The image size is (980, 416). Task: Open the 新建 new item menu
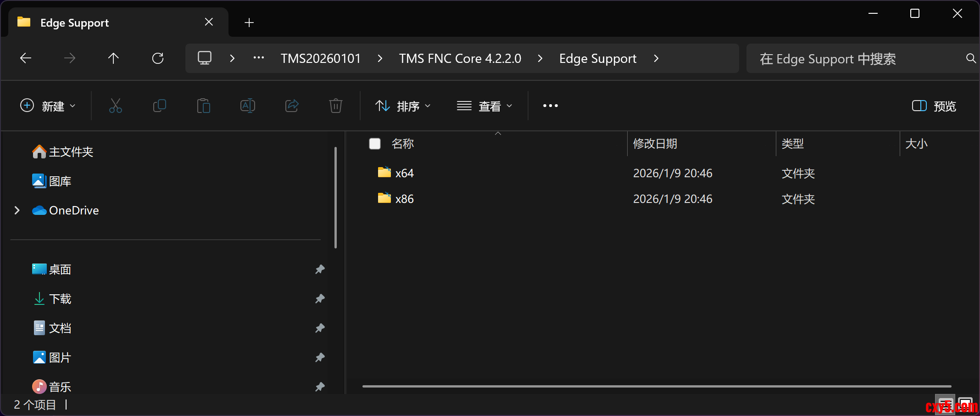[48, 106]
